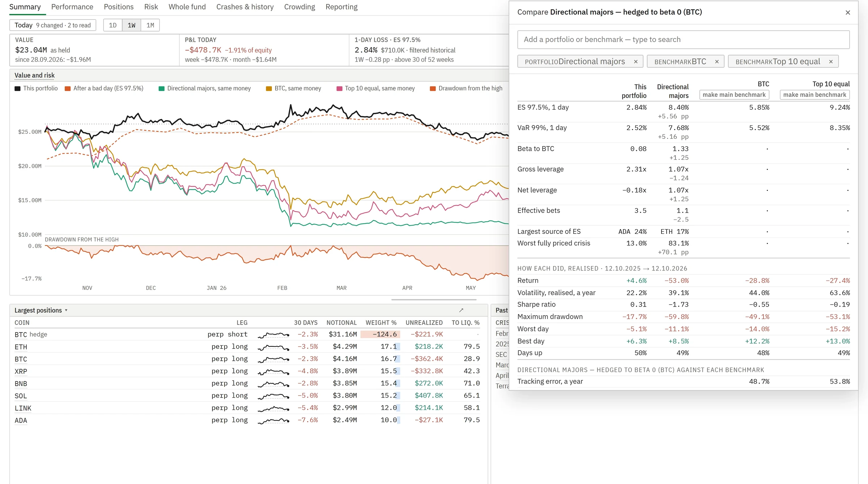Go to the Risk tab
The height and width of the screenshot is (484, 868).
pyautogui.click(x=151, y=7)
